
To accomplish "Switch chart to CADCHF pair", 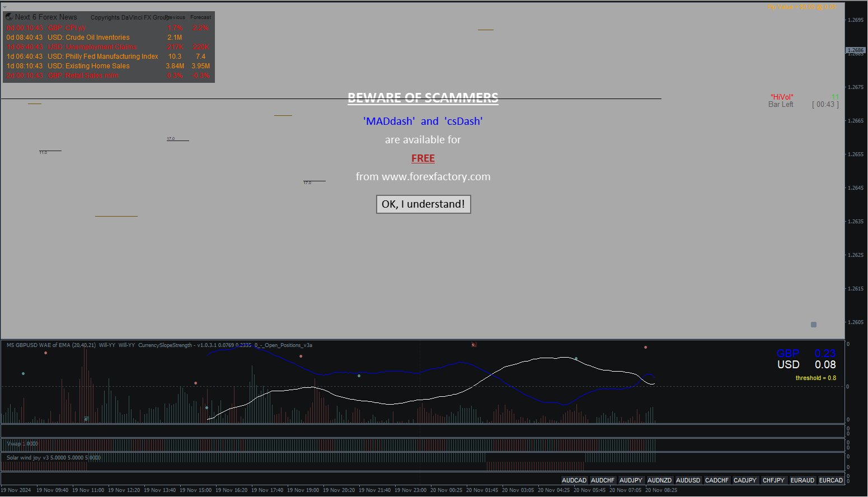I will (x=717, y=480).
